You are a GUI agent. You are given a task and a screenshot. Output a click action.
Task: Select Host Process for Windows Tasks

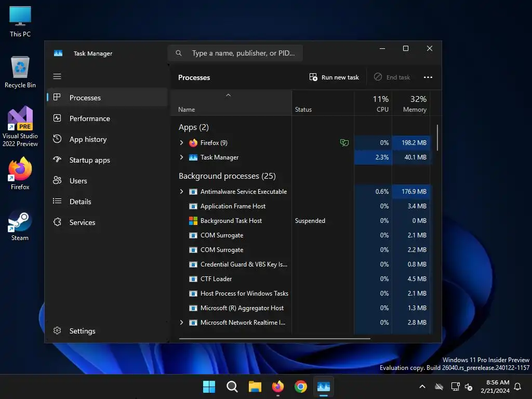coord(301,294)
